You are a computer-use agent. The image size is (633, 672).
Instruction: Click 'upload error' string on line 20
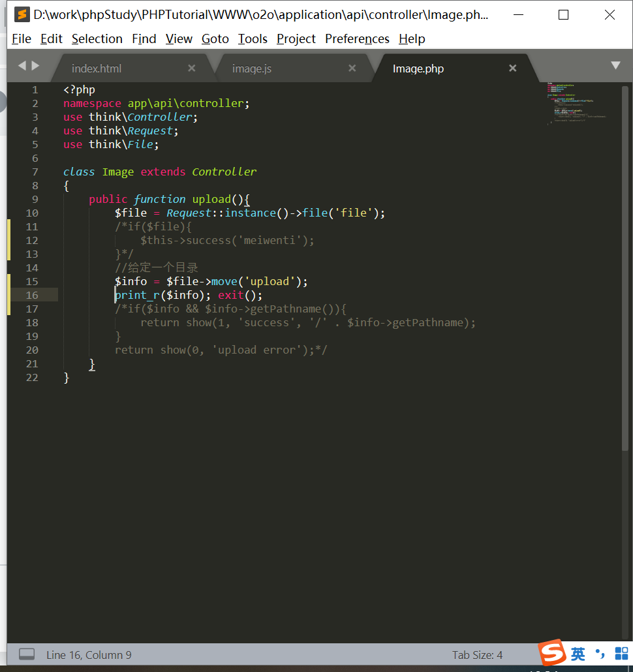tap(256, 350)
